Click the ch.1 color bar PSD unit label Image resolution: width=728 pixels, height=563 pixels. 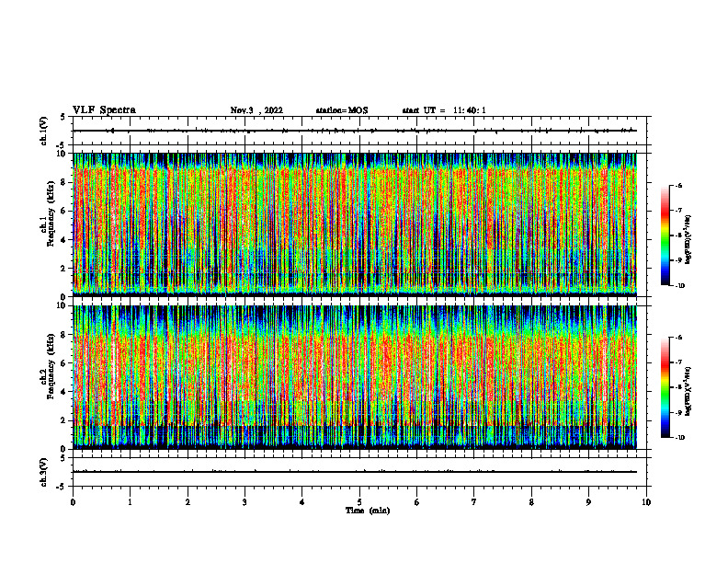(x=688, y=240)
